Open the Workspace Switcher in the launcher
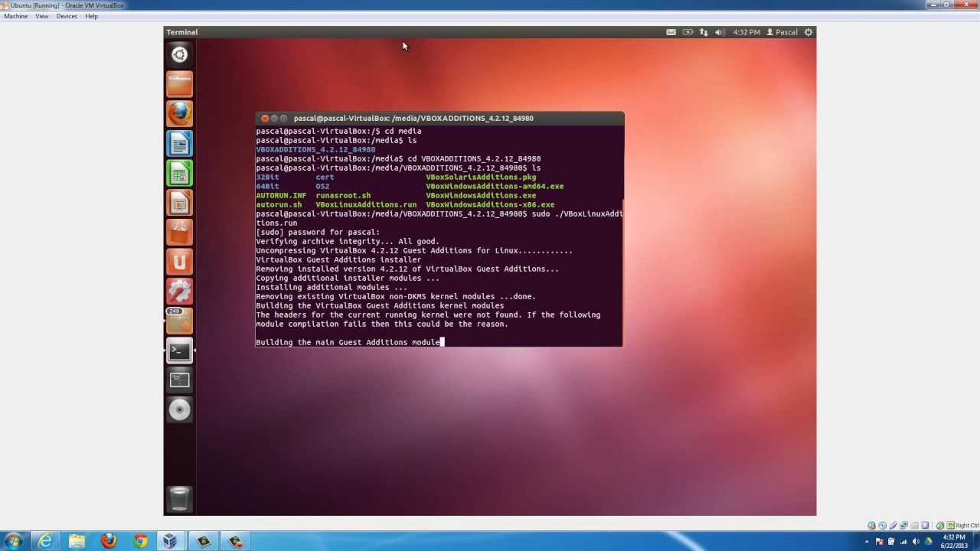 tap(179, 380)
